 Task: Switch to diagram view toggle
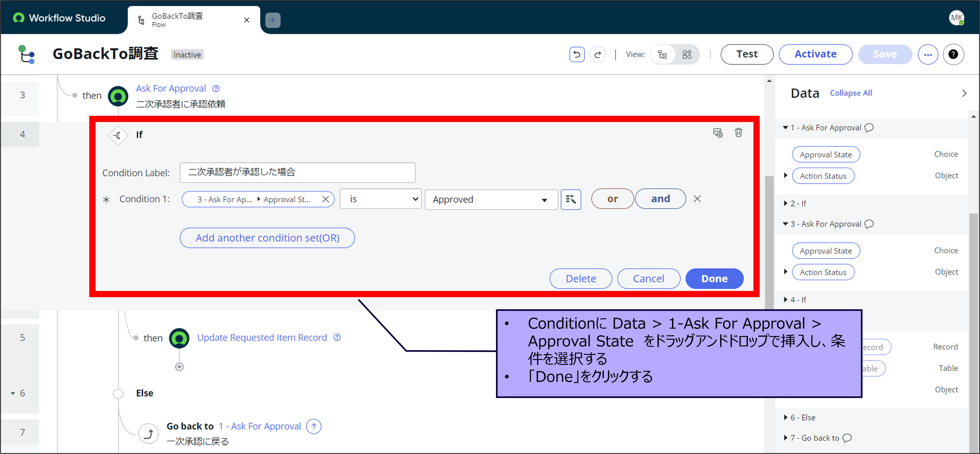pyautogui.click(x=687, y=54)
